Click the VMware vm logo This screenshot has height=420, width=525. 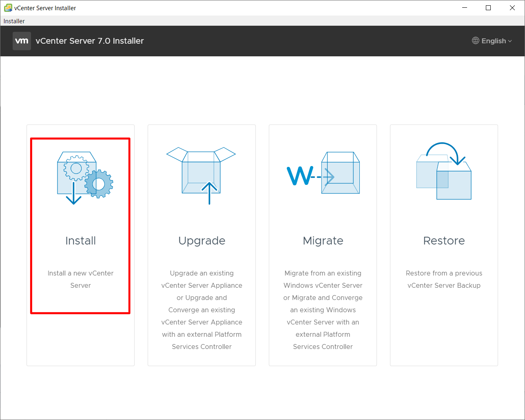22,41
